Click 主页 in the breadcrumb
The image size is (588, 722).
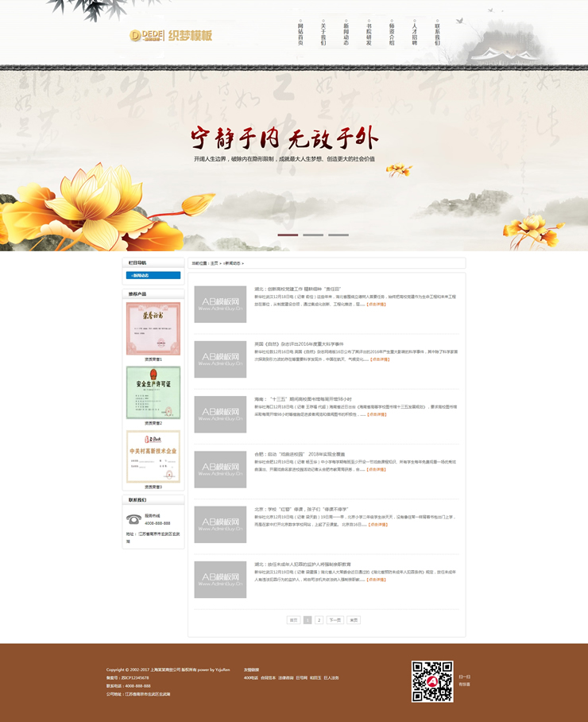pos(214,262)
